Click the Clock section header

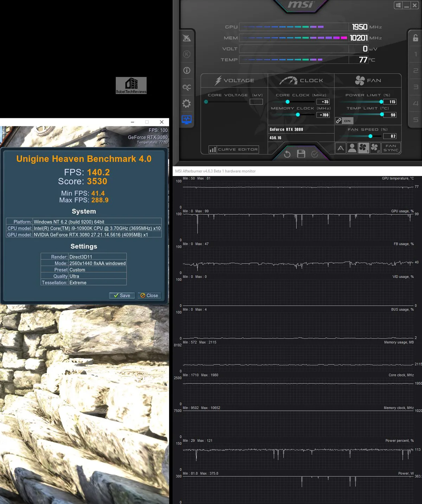[x=301, y=81]
